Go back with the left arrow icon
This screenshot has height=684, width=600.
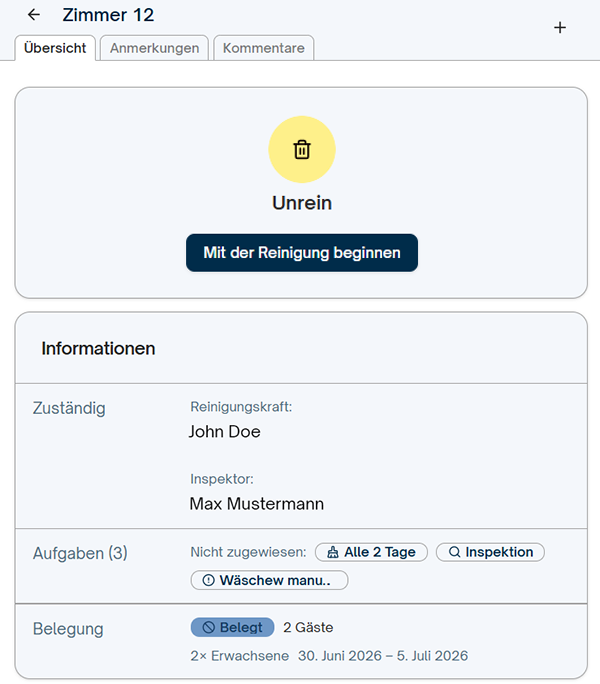click(34, 15)
